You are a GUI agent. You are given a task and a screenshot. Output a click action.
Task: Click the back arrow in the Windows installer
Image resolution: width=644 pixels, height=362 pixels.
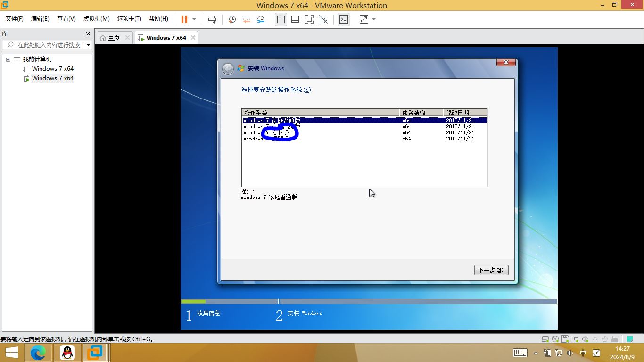tap(228, 69)
